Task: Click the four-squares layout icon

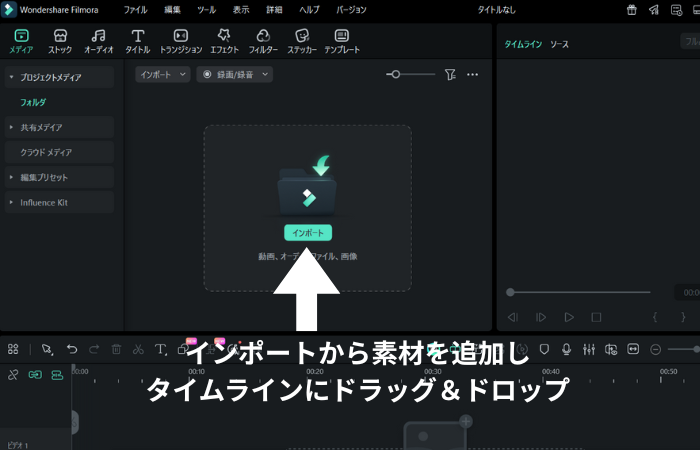Action: (x=13, y=349)
